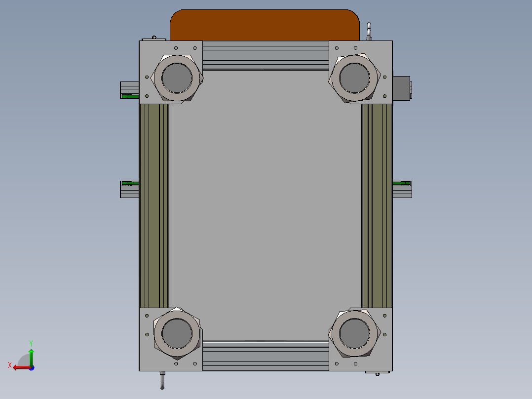Pick the bottom horizontal aluminum extrusion

point(266,356)
